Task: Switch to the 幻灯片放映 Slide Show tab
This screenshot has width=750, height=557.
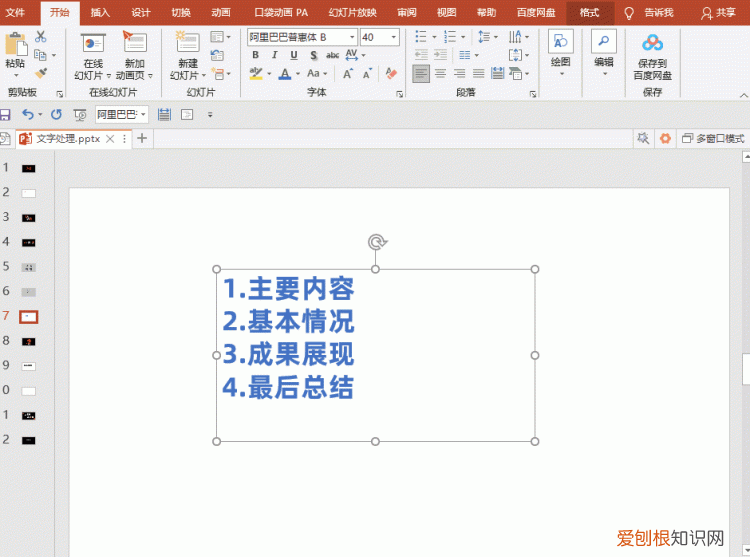Action: point(353,12)
